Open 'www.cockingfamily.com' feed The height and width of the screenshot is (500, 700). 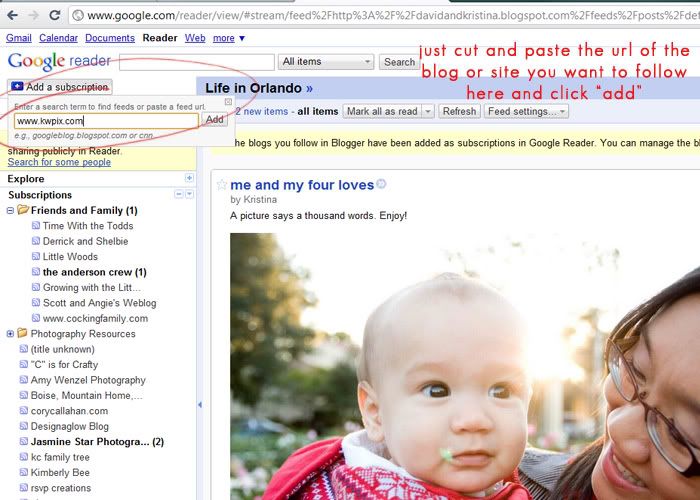[x=95, y=318]
